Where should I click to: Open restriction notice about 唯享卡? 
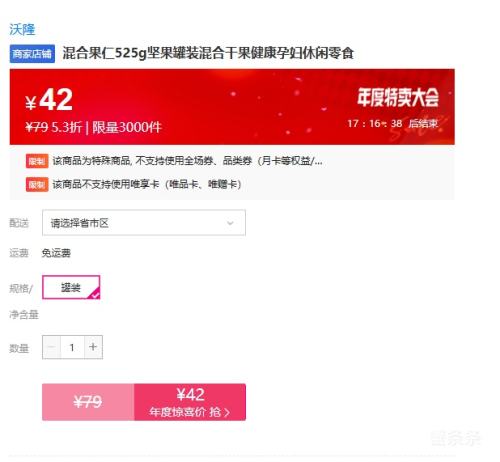tap(147, 184)
